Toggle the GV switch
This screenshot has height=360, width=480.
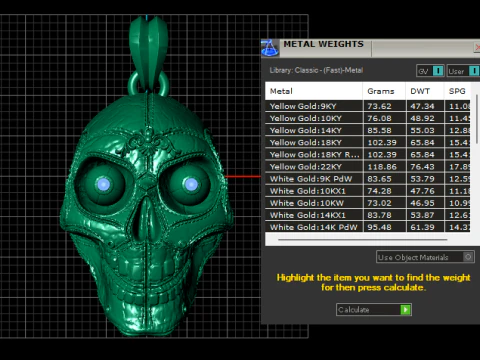[438, 71]
